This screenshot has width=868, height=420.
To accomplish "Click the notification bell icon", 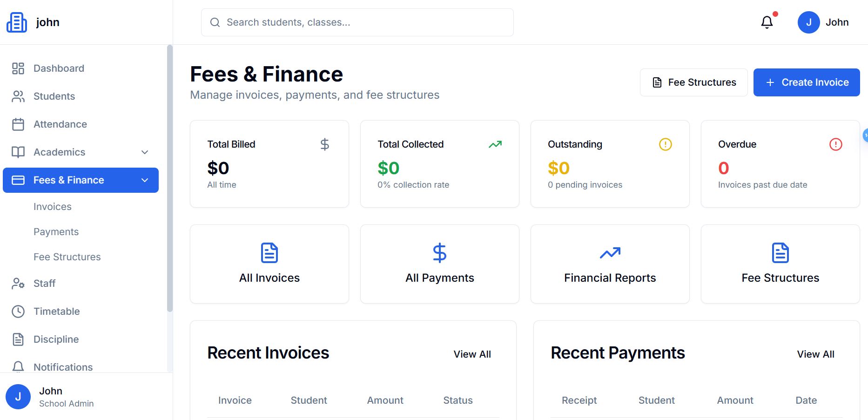I will pyautogui.click(x=767, y=22).
